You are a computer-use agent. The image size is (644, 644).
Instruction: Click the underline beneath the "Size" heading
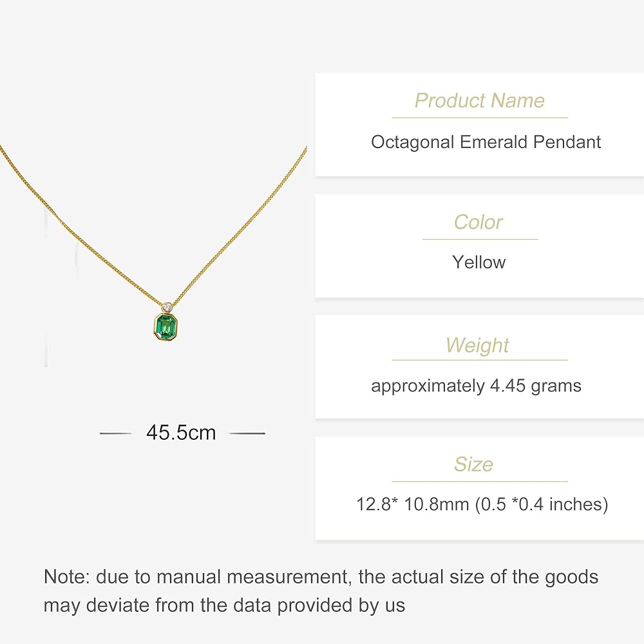(x=480, y=482)
